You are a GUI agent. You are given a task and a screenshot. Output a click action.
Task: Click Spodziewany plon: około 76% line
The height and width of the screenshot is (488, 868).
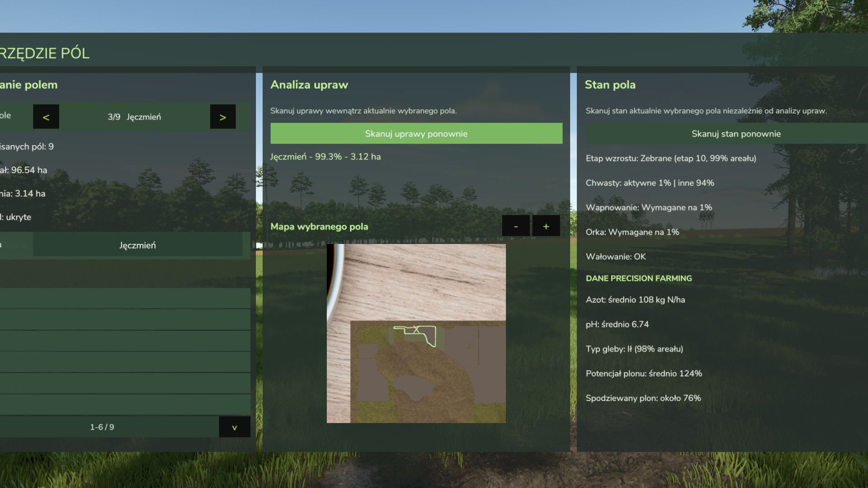click(x=643, y=398)
